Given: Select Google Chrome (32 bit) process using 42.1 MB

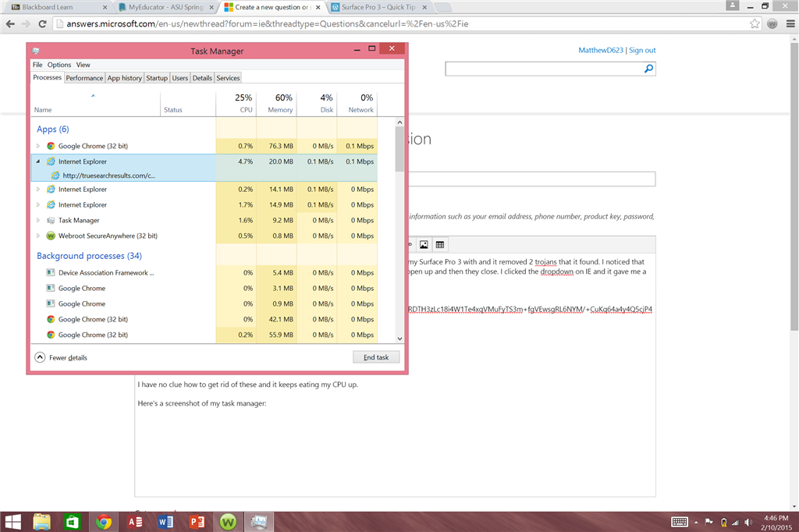Looking at the screenshot, I should pos(204,319).
